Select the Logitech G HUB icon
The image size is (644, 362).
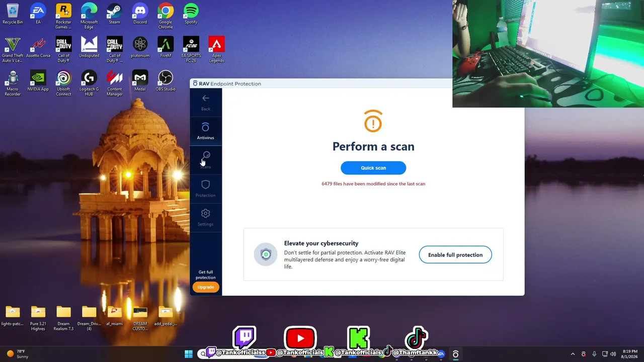(89, 83)
